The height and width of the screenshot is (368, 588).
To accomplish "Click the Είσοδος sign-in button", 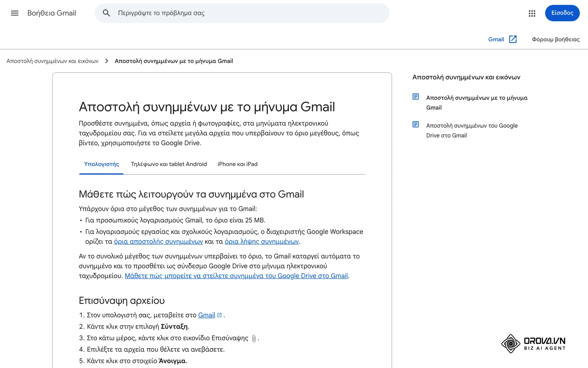I will 562,13.
